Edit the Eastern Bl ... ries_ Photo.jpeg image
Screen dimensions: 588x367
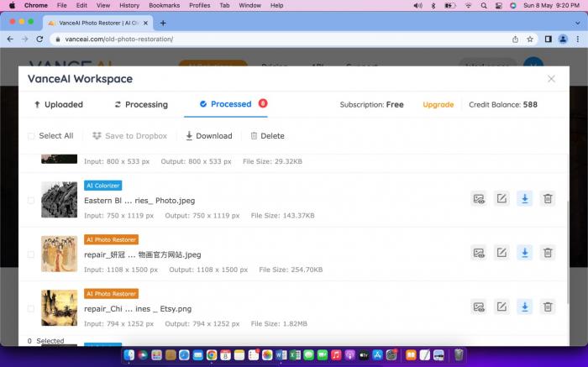click(x=501, y=199)
